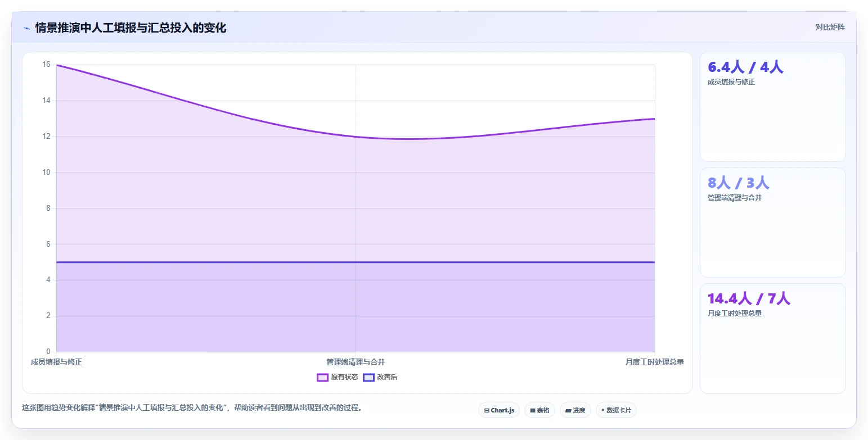Open the 6.4人 / 4人 data card
The width and height of the screenshot is (868, 440).
772,107
